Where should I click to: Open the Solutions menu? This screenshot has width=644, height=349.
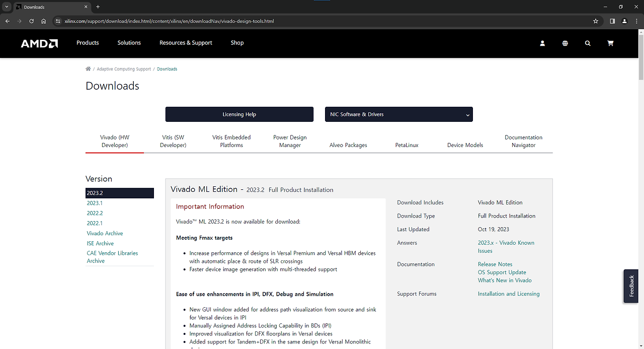coord(129,43)
